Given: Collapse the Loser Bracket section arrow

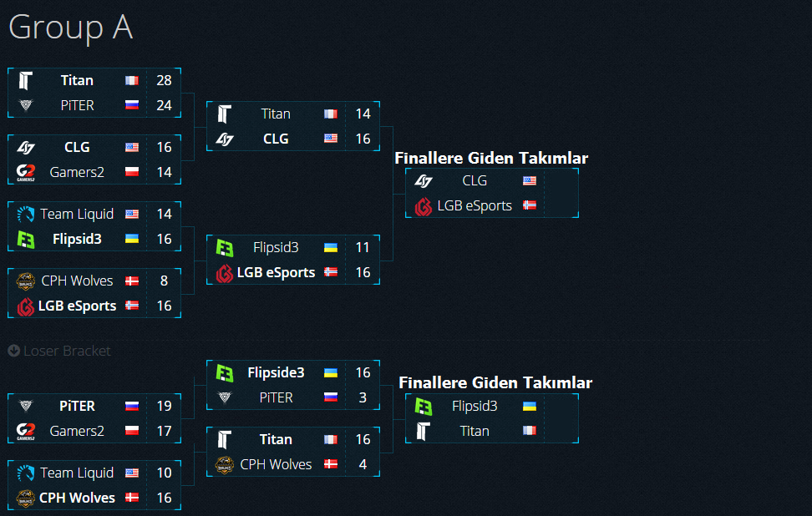Looking at the screenshot, I should pos(14,351).
